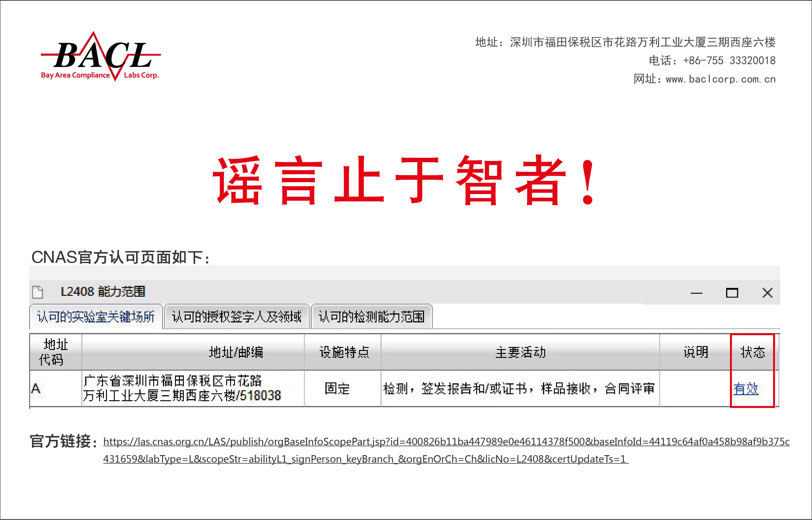Image resolution: width=812 pixels, height=520 pixels.
Task: Click the 官方链接 label
Action: [64, 441]
